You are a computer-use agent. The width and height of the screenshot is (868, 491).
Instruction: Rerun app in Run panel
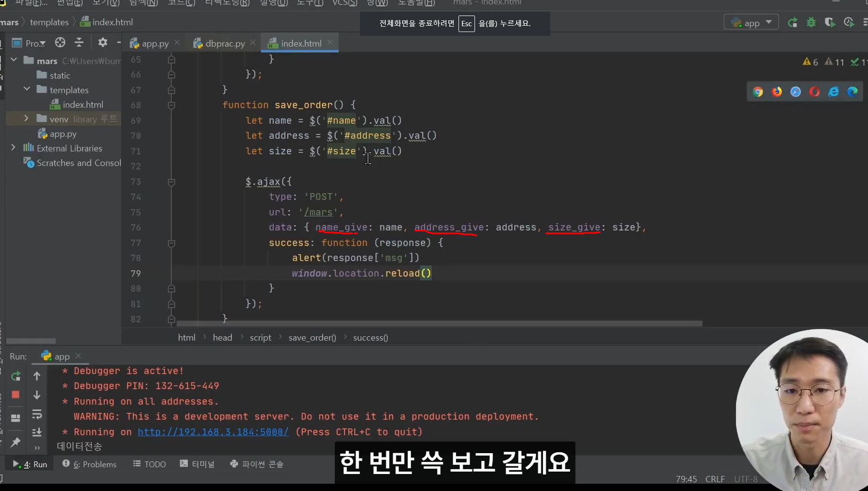[16, 376]
